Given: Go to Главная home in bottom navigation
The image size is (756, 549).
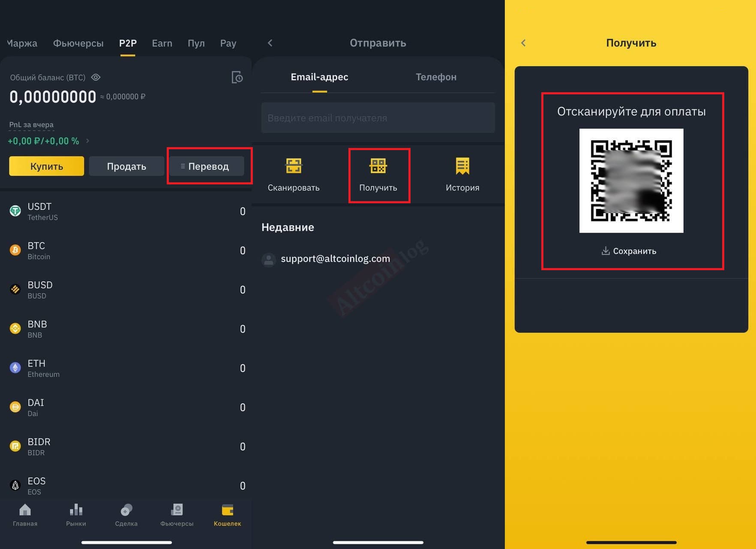Looking at the screenshot, I should tap(25, 515).
